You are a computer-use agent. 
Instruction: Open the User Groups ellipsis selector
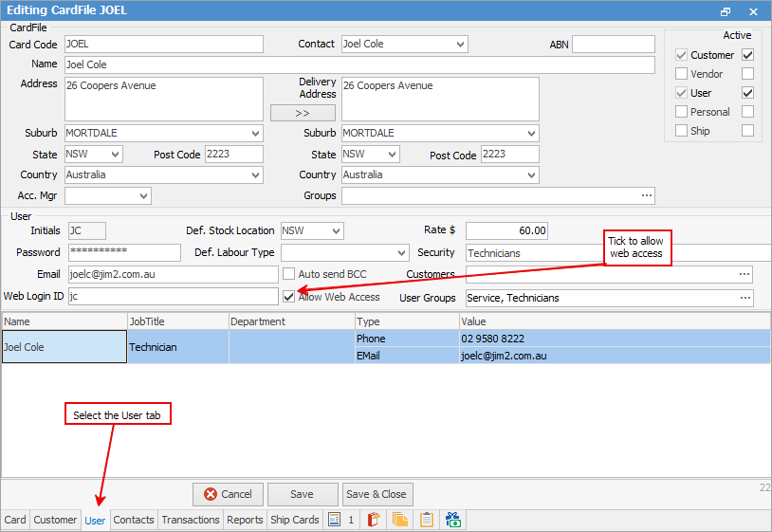tap(745, 298)
